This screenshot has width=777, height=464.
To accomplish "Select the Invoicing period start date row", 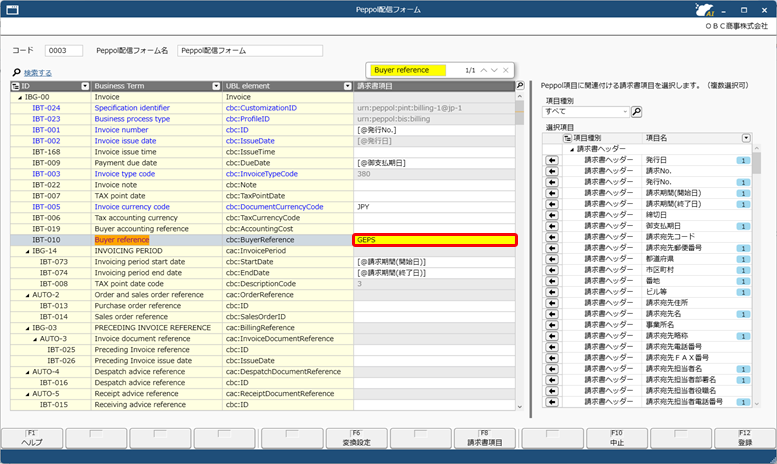I will click(263, 262).
